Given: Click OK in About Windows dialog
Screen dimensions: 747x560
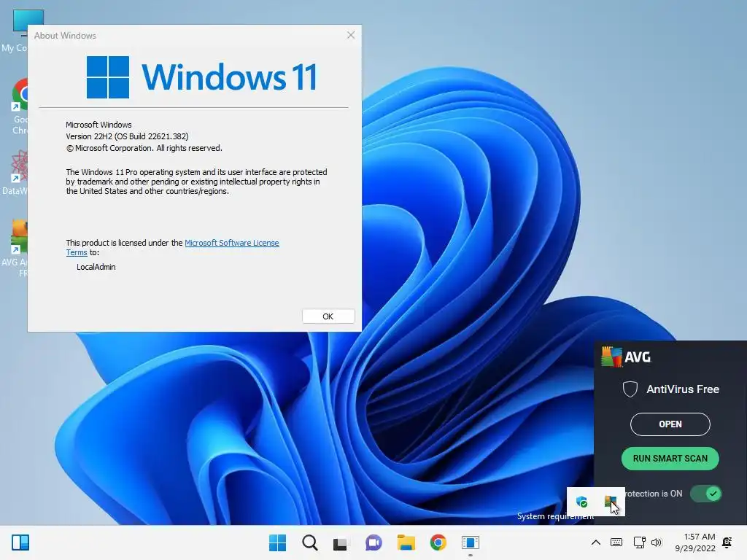Looking at the screenshot, I should click(328, 316).
